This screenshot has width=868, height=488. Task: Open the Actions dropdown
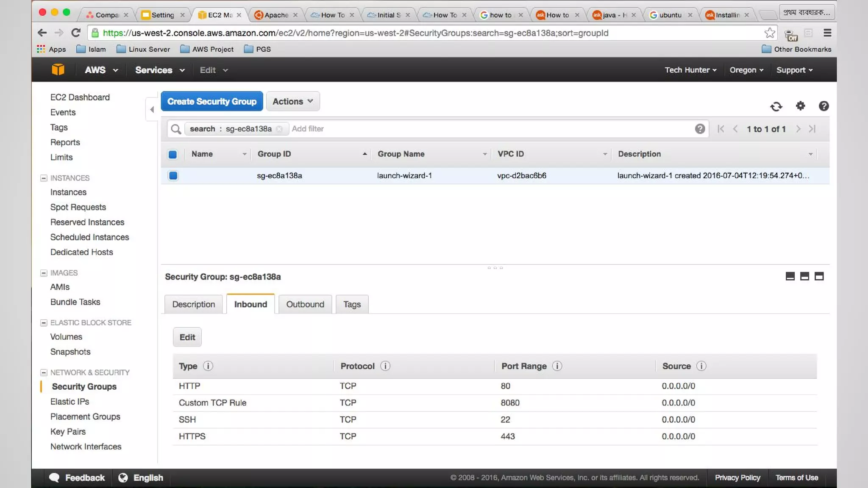[x=292, y=102]
